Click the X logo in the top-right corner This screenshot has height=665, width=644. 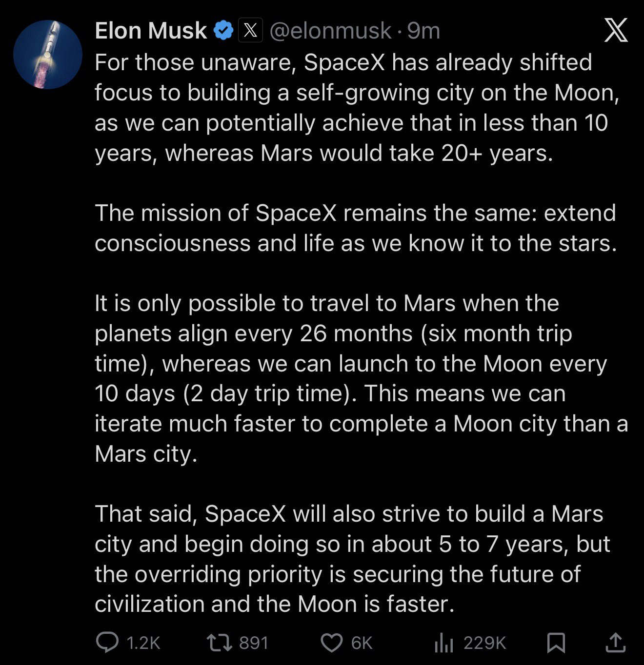pyautogui.click(x=616, y=31)
